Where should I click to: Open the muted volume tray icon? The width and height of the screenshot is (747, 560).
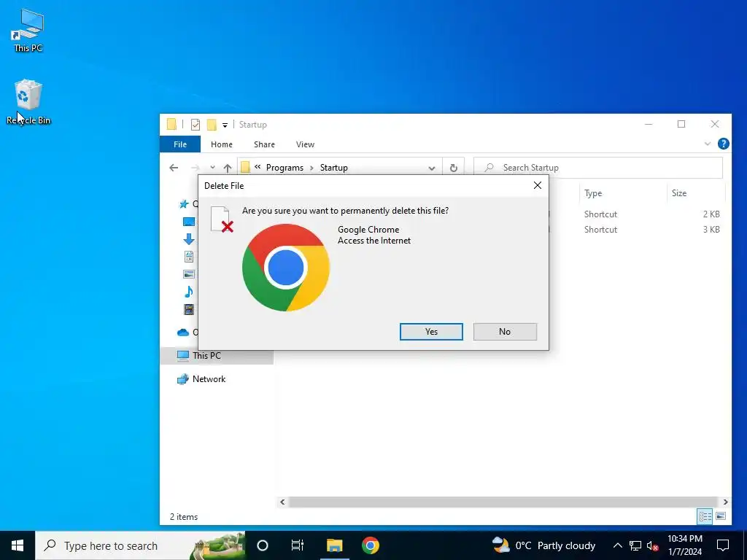[x=653, y=545]
